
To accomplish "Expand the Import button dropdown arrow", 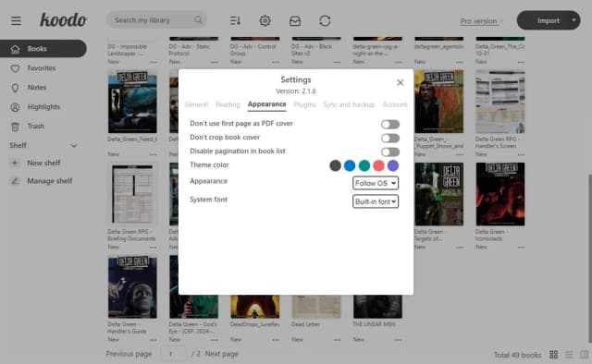I will coord(573,20).
